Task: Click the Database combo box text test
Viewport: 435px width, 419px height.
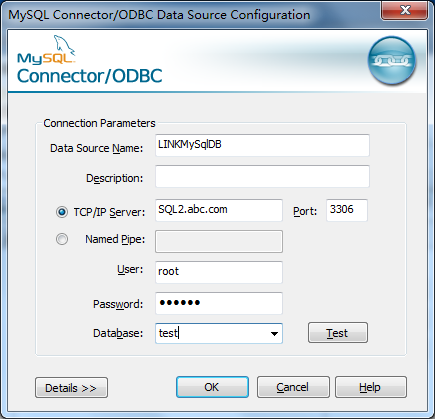Action: [x=169, y=333]
